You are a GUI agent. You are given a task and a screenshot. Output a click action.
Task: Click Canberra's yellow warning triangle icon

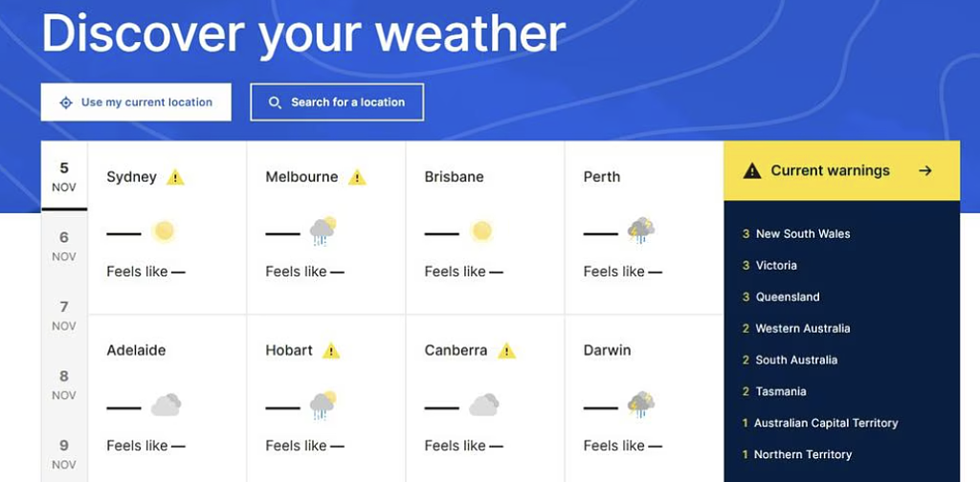[507, 351]
